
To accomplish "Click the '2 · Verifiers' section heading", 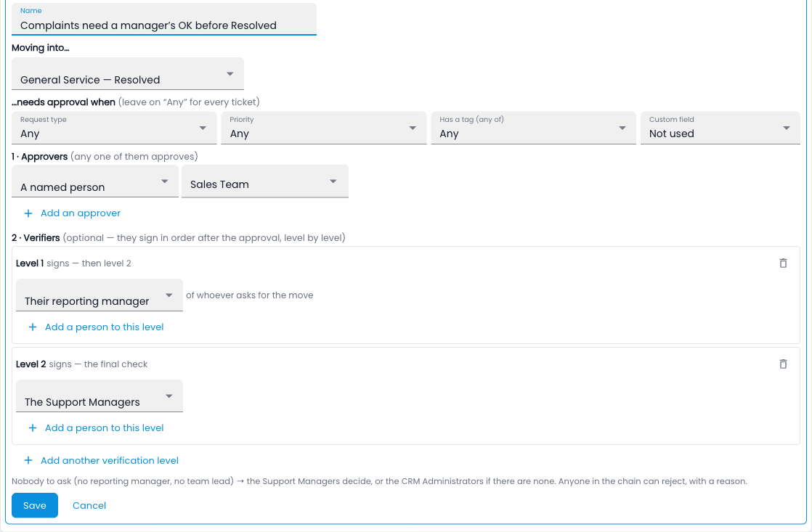I will 36,237.
